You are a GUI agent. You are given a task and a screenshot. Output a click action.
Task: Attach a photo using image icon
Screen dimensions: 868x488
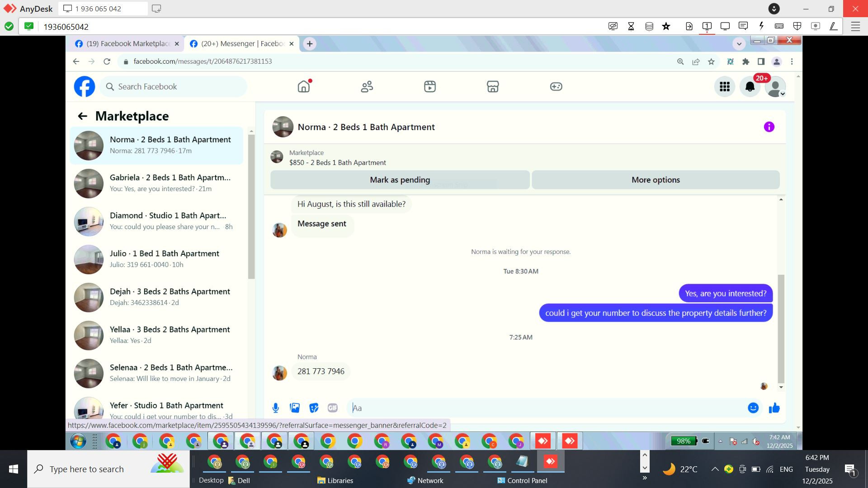click(x=295, y=408)
